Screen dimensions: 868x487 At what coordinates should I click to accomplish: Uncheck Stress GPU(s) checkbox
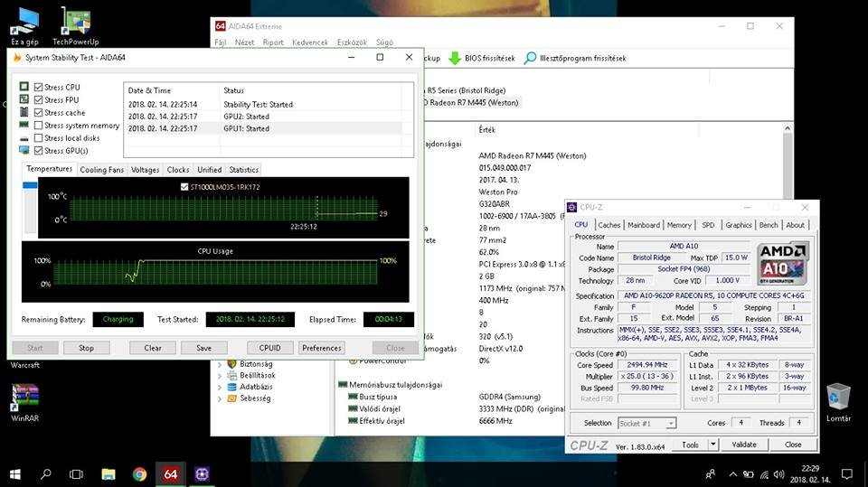(38, 151)
